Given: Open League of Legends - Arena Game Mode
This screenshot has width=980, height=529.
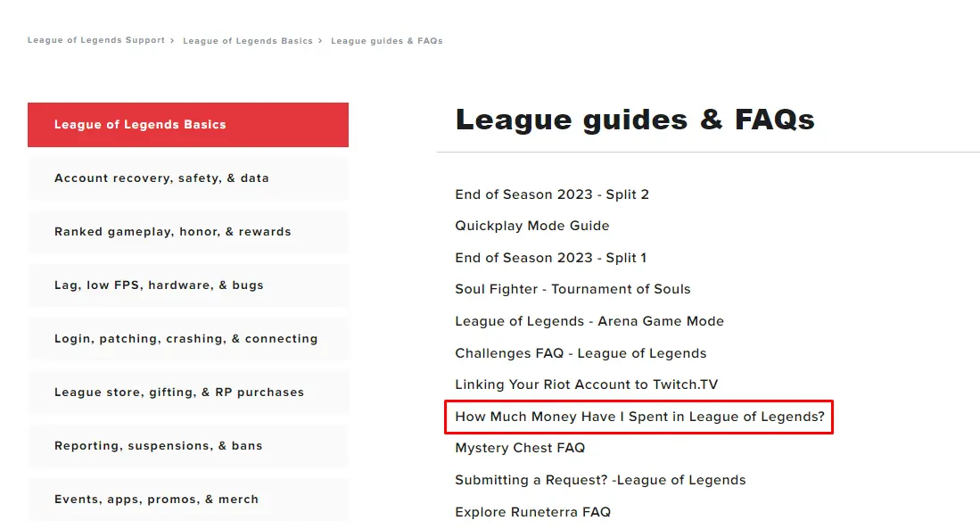Looking at the screenshot, I should [x=589, y=321].
